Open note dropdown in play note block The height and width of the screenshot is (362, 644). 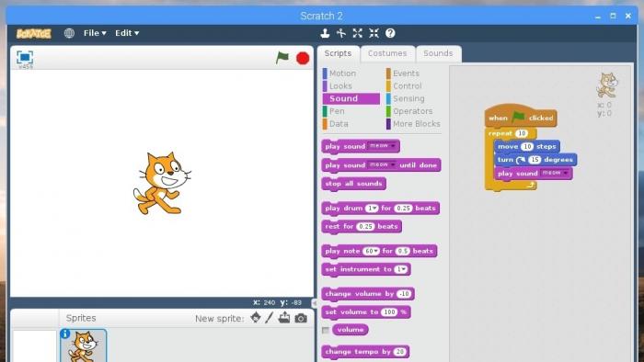pyautogui.click(x=371, y=251)
